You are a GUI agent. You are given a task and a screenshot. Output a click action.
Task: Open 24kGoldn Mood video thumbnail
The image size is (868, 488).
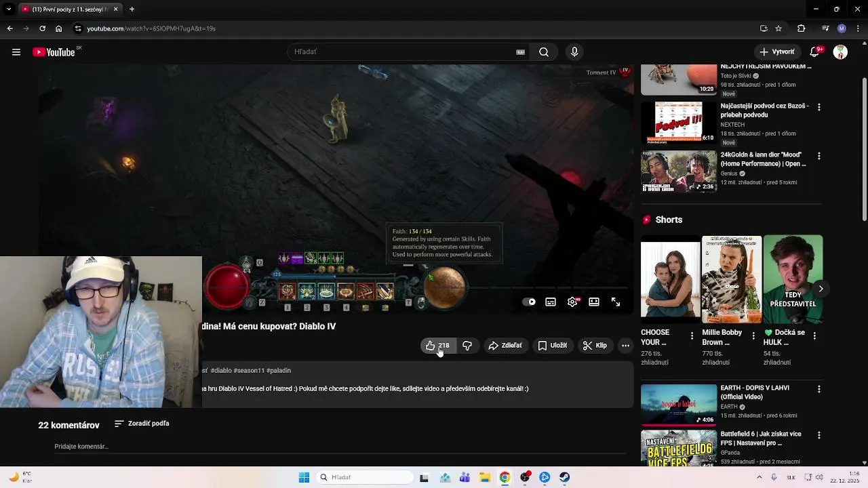tap(679, 171)
